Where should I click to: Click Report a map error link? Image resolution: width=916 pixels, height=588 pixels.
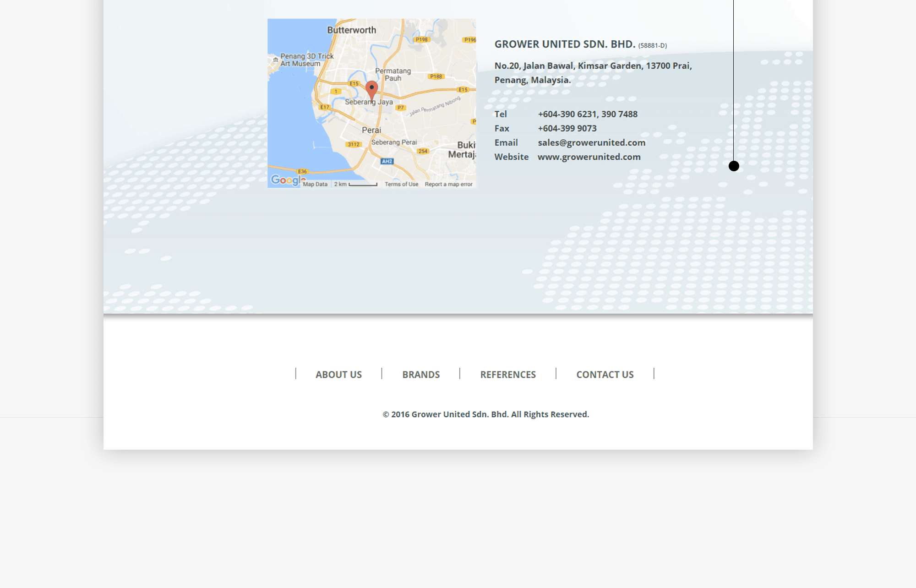tap(448, 184)
